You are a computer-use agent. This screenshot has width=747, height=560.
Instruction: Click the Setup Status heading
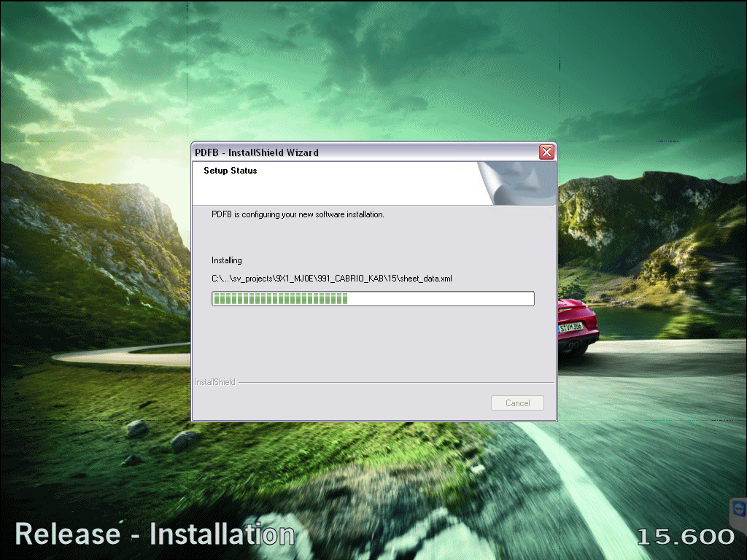[230, 171]
